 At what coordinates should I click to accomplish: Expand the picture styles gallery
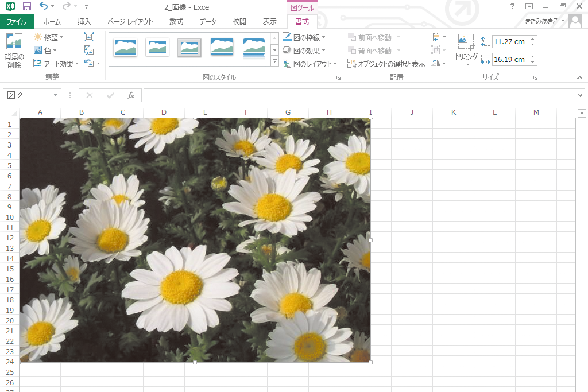274,61
